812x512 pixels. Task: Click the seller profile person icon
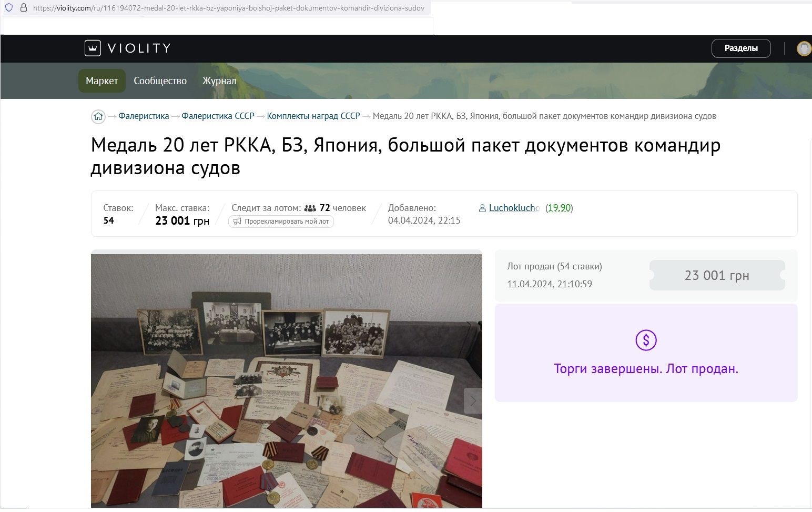click(482, 208)
